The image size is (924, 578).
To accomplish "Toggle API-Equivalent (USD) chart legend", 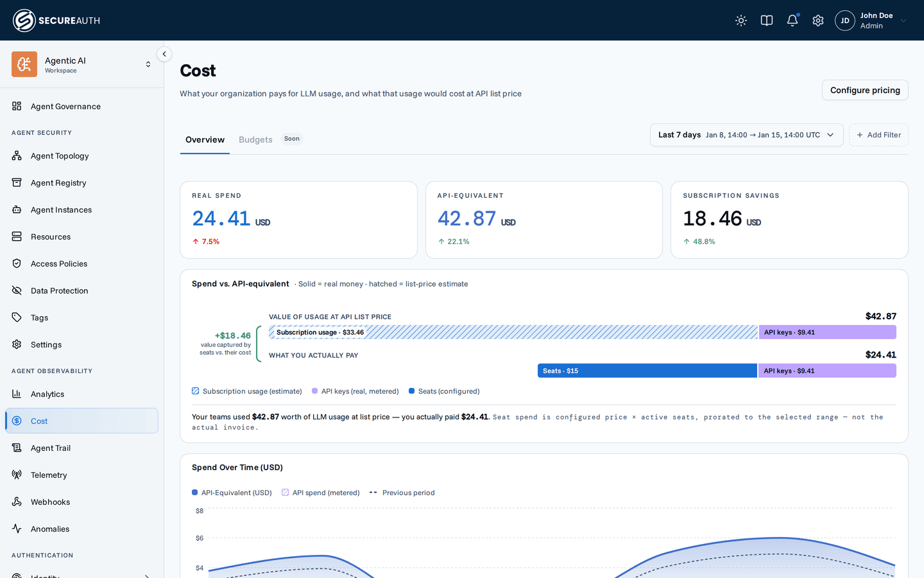I will [232, 493].
